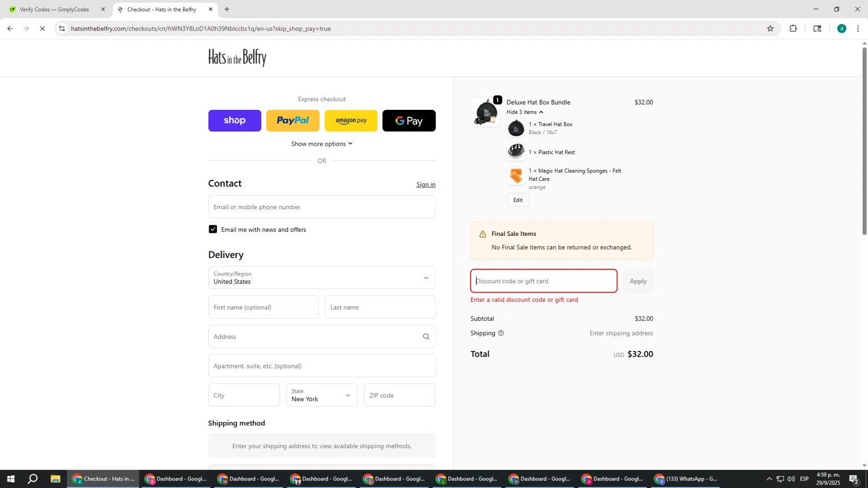Click the Final Sale Items warning icon
Image resolution: width=868 pixels, height=488 pixels.
point(483,234)
